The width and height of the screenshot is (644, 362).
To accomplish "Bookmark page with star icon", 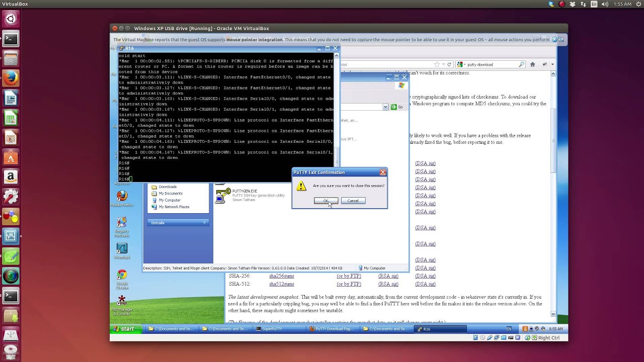I will [x=437, y=64].
